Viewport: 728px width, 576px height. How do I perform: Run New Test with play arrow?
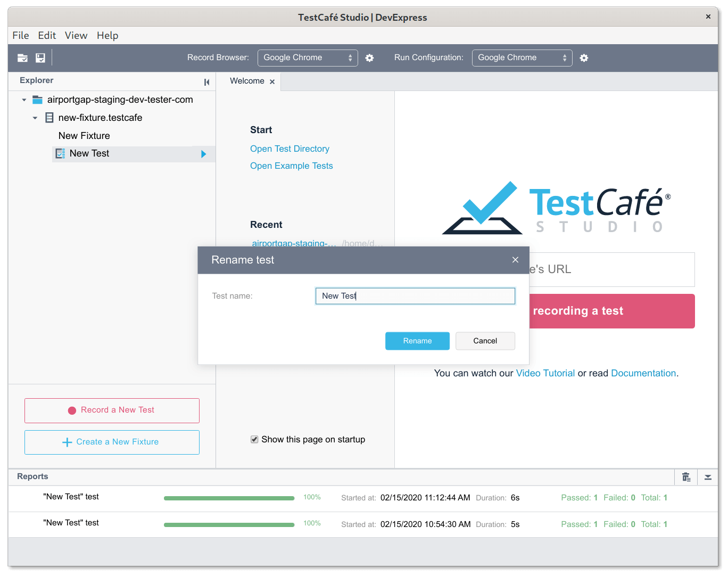coord(203,154)
